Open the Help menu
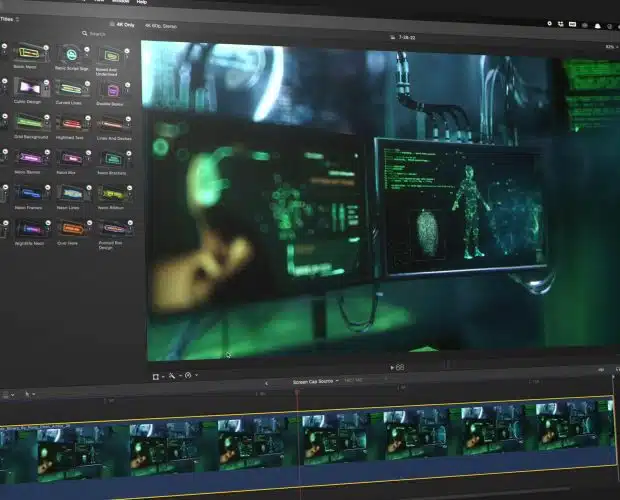The image size is (620, 500). (142, 2)
